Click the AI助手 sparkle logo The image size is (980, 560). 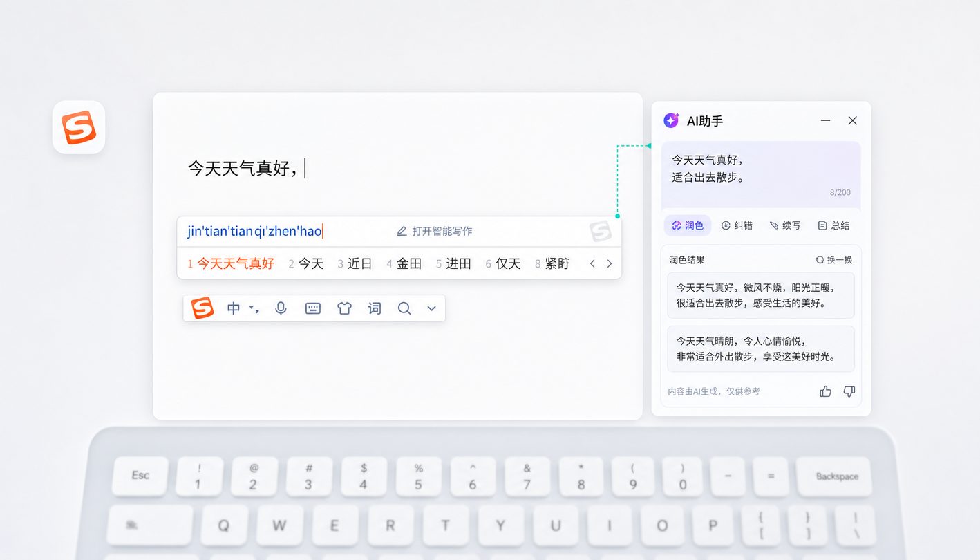click(x=671, y=120)
